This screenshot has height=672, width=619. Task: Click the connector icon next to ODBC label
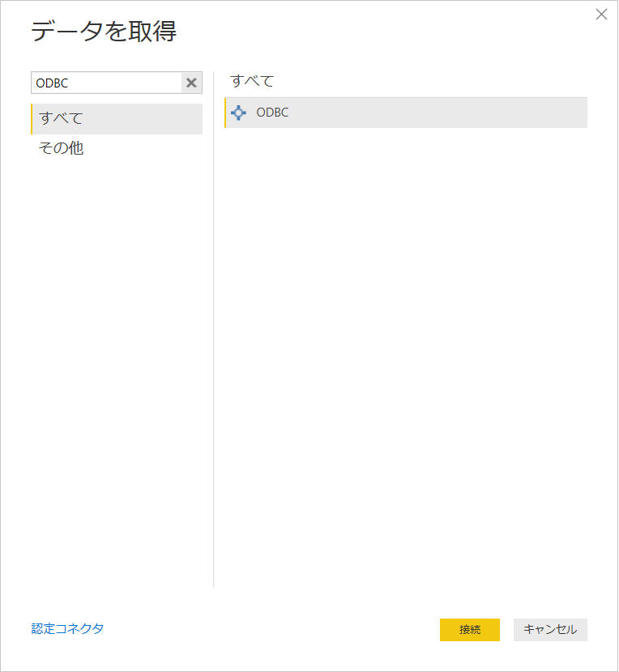(238, 112)
